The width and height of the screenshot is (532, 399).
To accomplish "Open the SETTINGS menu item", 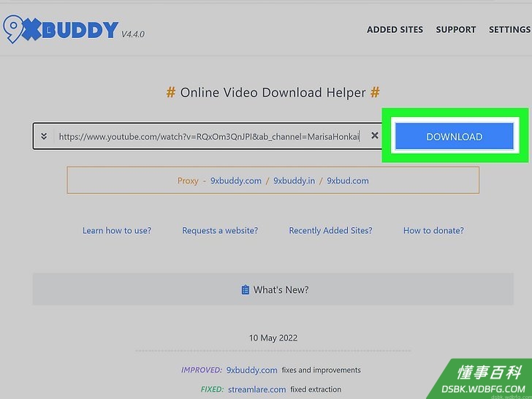I will [509, 30].
